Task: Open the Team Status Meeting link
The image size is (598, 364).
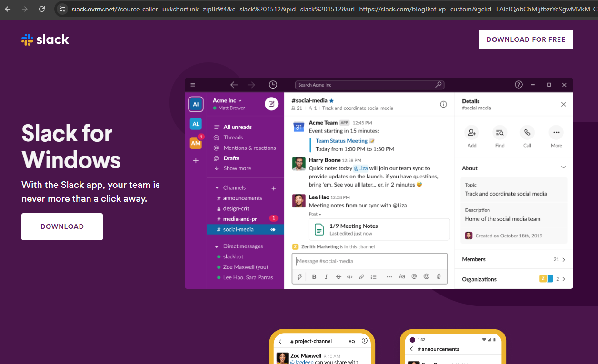Action: (x=341, y=141)
